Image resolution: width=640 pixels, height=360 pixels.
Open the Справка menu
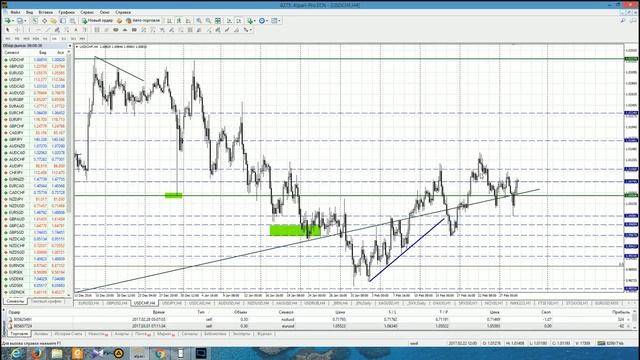tap(123, 12)
